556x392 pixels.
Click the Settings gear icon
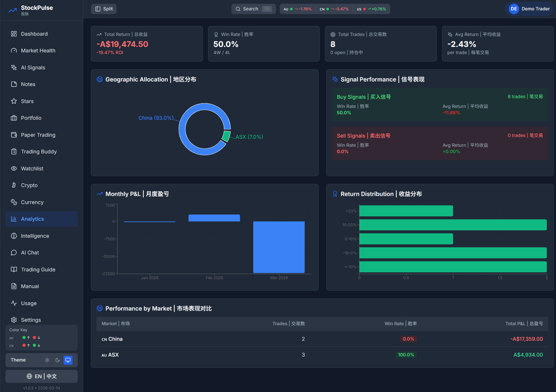[14, 320]
